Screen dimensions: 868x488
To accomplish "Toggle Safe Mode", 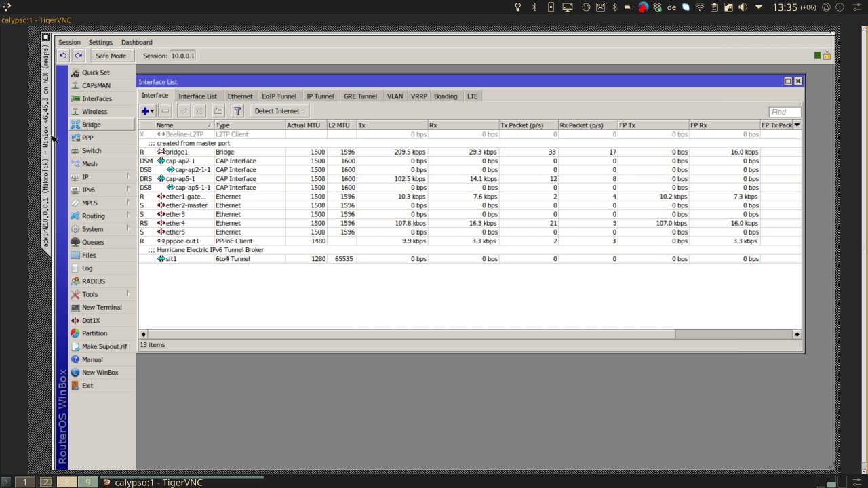I will 112,55.
